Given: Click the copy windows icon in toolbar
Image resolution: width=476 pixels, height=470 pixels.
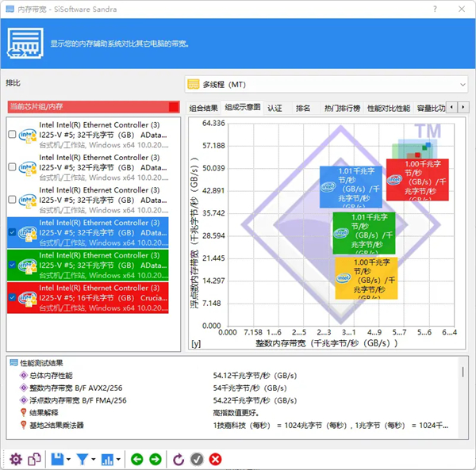Looking at the screenshot, I should [x=34, y=460].
